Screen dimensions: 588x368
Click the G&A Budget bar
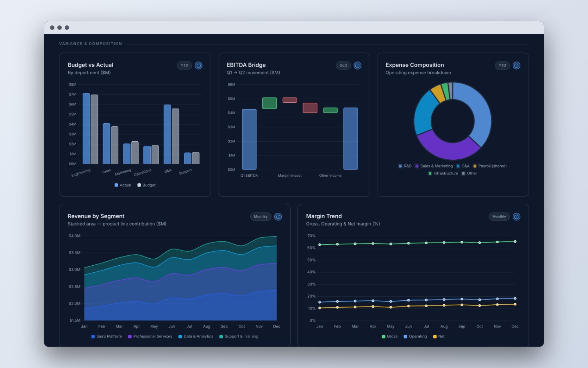[176, 136]
